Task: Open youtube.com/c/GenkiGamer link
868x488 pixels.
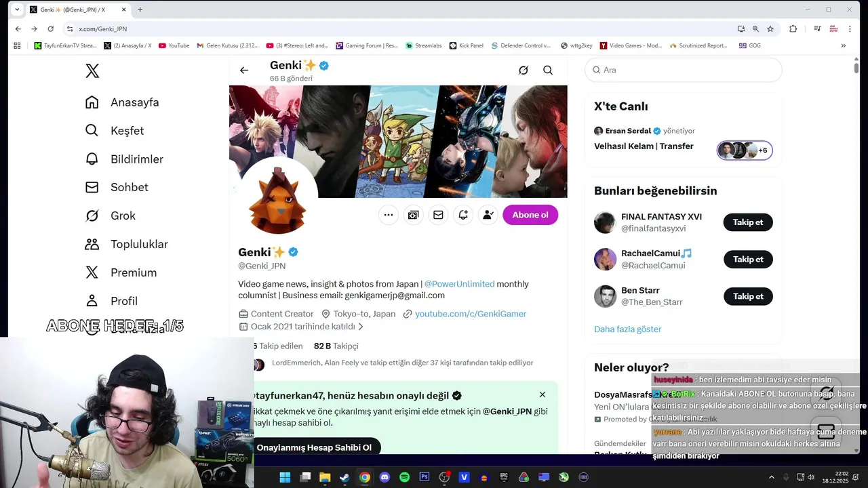Action: pyautogui.click(x=471, y=314)
